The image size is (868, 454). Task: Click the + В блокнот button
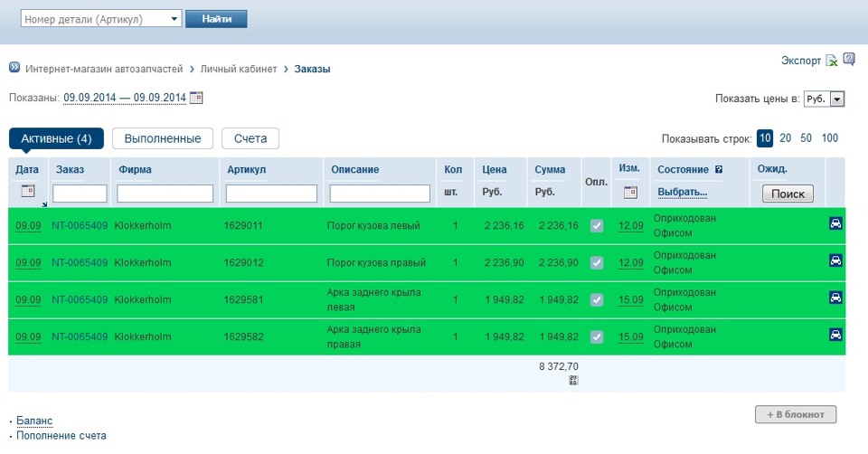click(x=796, y=414)
